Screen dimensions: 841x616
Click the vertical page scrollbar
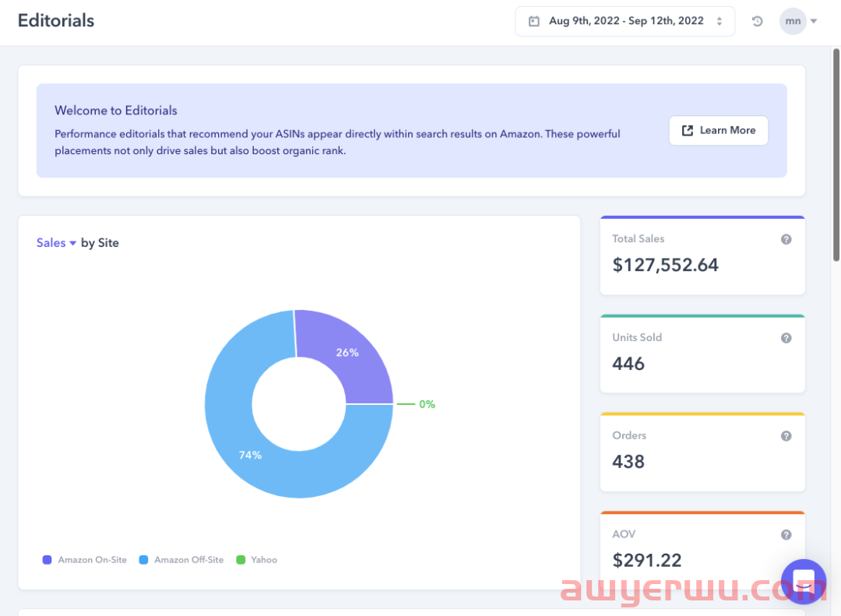click(x=836, y=156)
